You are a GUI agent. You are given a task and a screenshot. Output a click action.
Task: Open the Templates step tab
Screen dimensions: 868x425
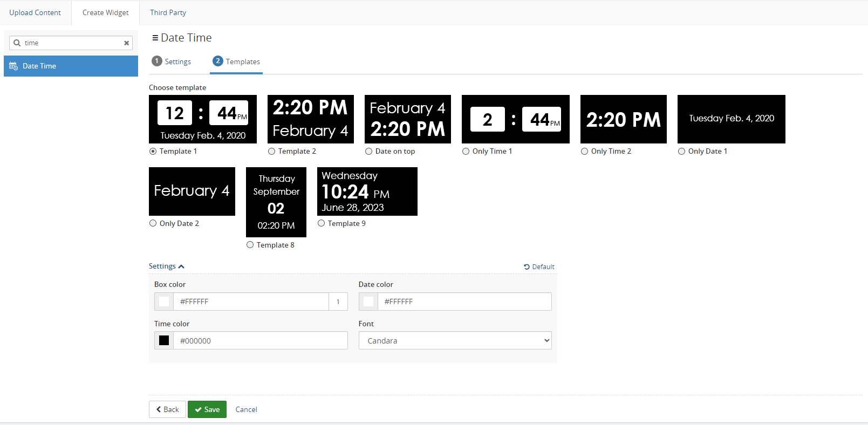coord(236,61)
